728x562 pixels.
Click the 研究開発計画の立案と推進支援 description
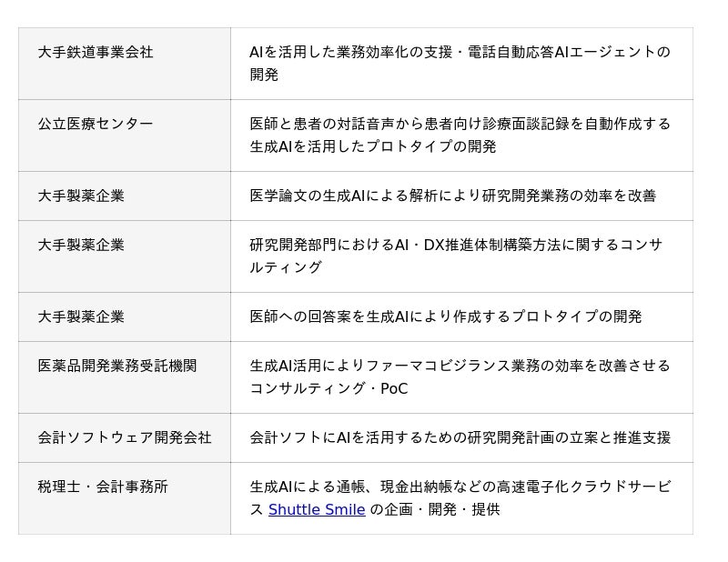click(460, 438)
